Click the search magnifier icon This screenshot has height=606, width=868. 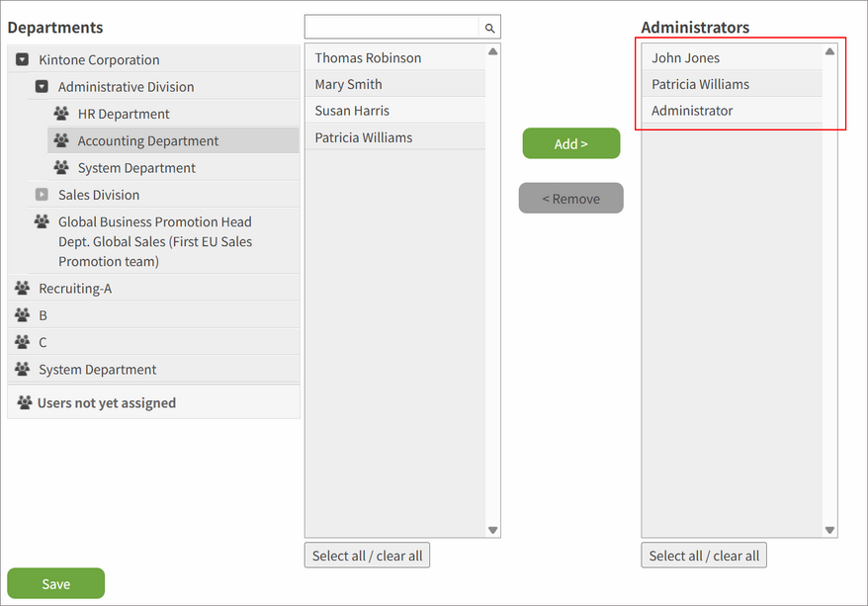coord(489,27)
